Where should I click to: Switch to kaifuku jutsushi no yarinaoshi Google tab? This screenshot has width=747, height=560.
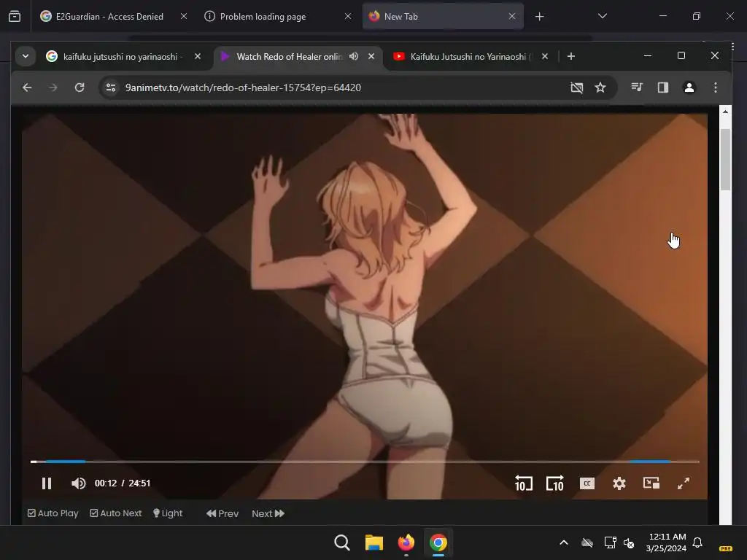click(x=115, y=57)
